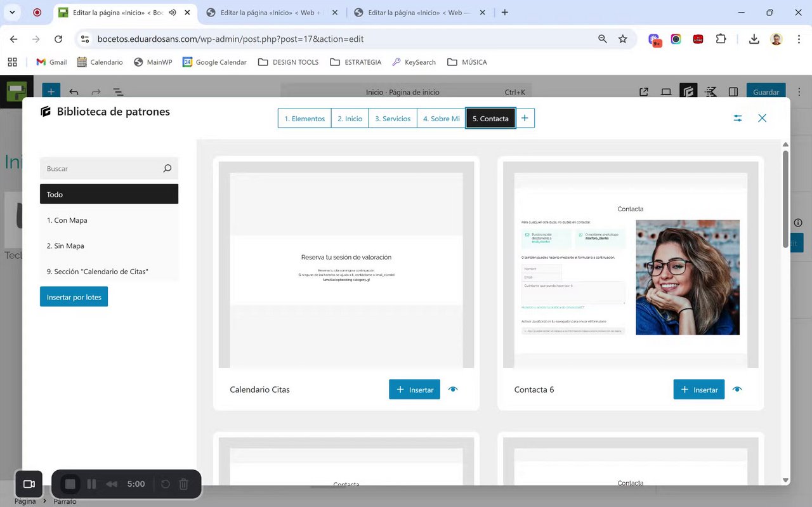The height and width of the screenshot is (507, 812).
Task: Open the Calendario Citas pattern thumbnail
Action: (346, 265)
